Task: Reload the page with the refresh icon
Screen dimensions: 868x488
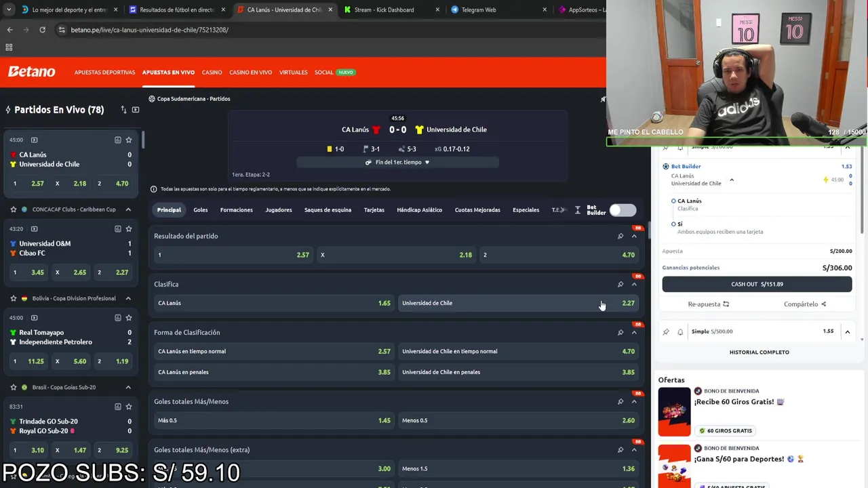Action: coord(42,30)
